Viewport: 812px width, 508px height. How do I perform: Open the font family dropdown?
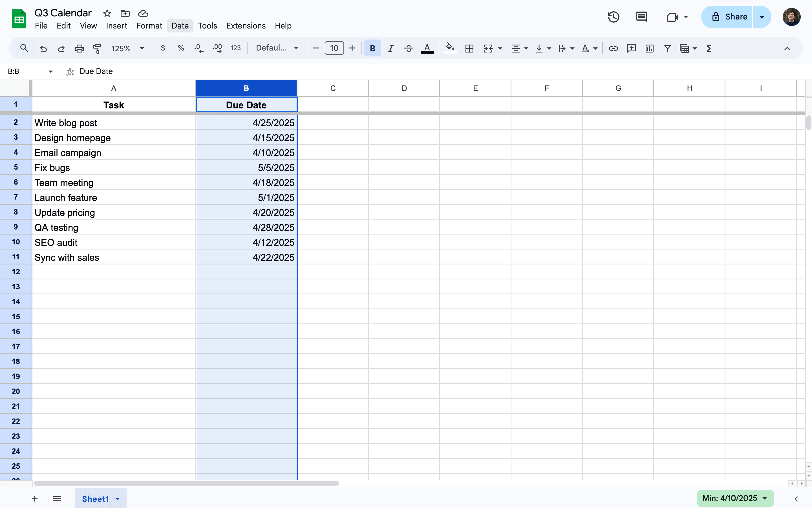click(x=277, y=48)
